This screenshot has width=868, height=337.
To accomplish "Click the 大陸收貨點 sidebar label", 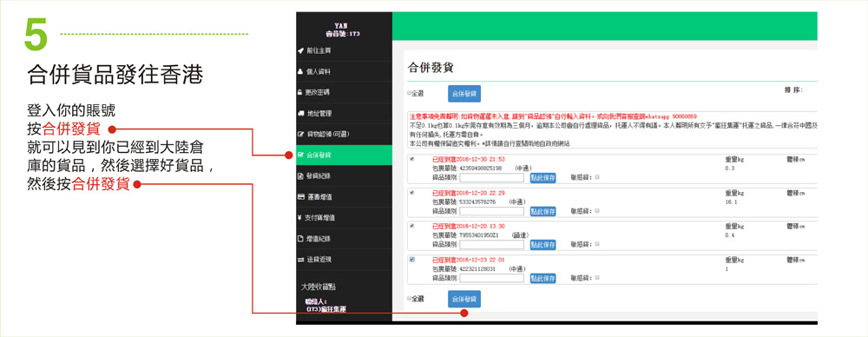I will click(319, 287).
